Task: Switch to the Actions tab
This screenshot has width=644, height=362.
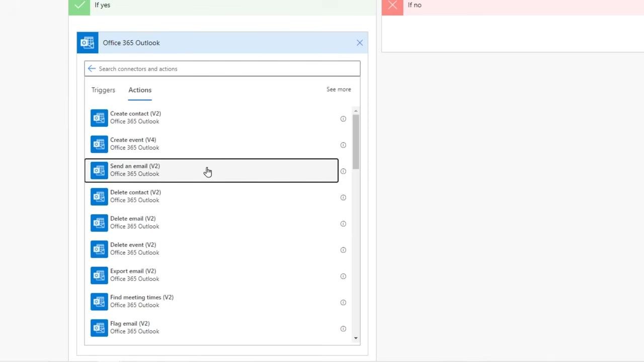Action: click(x=140, y=90)
